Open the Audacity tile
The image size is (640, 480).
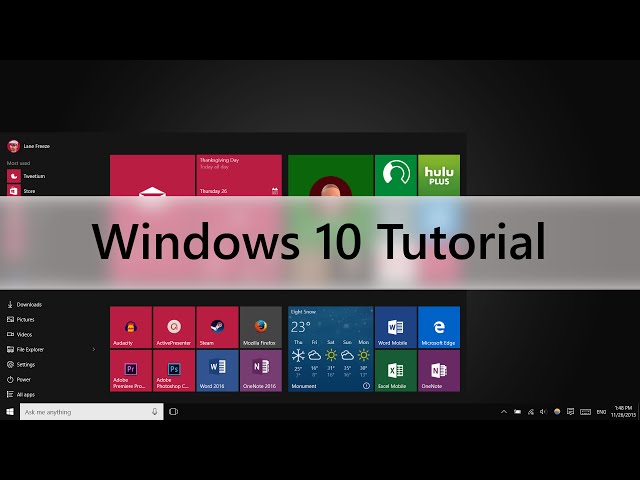pos(131,327)
